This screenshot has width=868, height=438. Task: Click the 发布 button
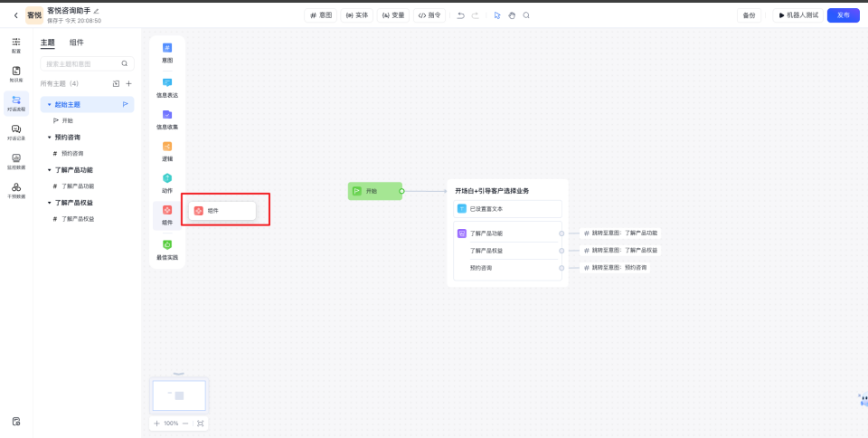click(843, 15)
